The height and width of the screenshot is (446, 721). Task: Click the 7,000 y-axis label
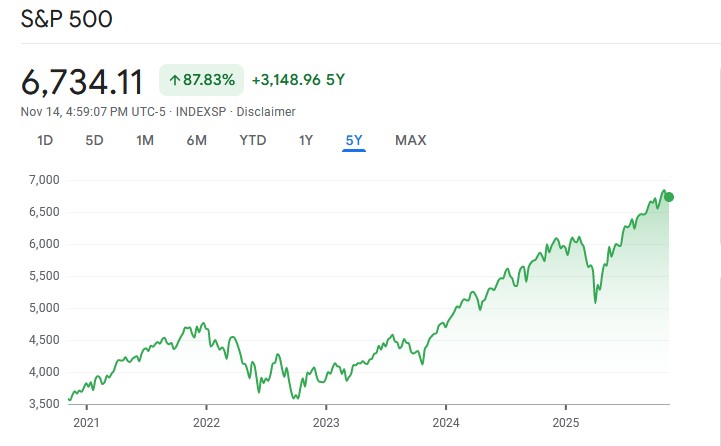coord(43,180)
